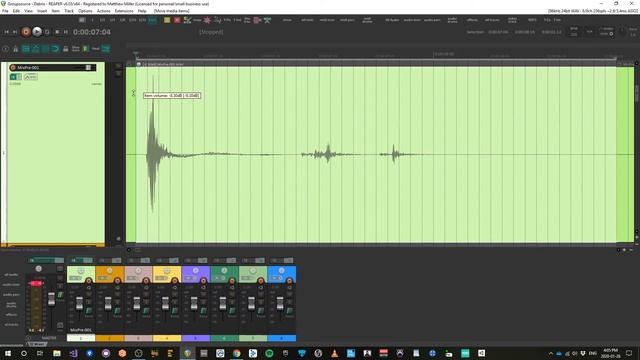
Task: Click the yellow square toolbar icon
Action: coord(167,20)
